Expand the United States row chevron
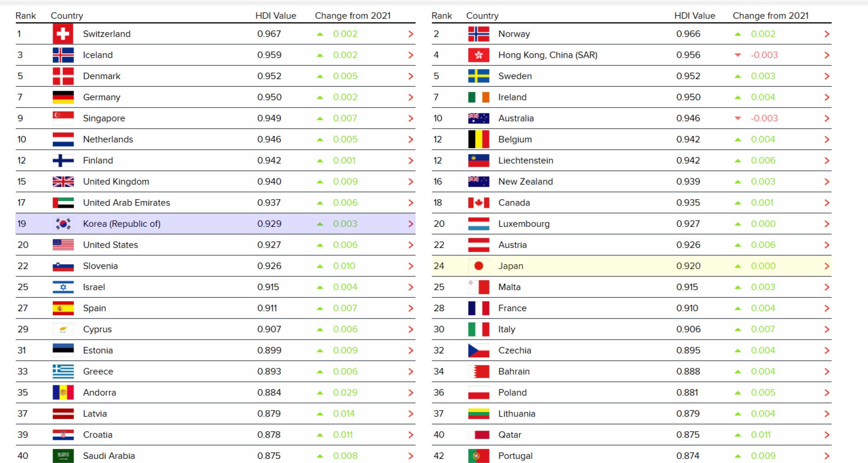This screenshot has height=463, width=868. (x=410, y=245)
